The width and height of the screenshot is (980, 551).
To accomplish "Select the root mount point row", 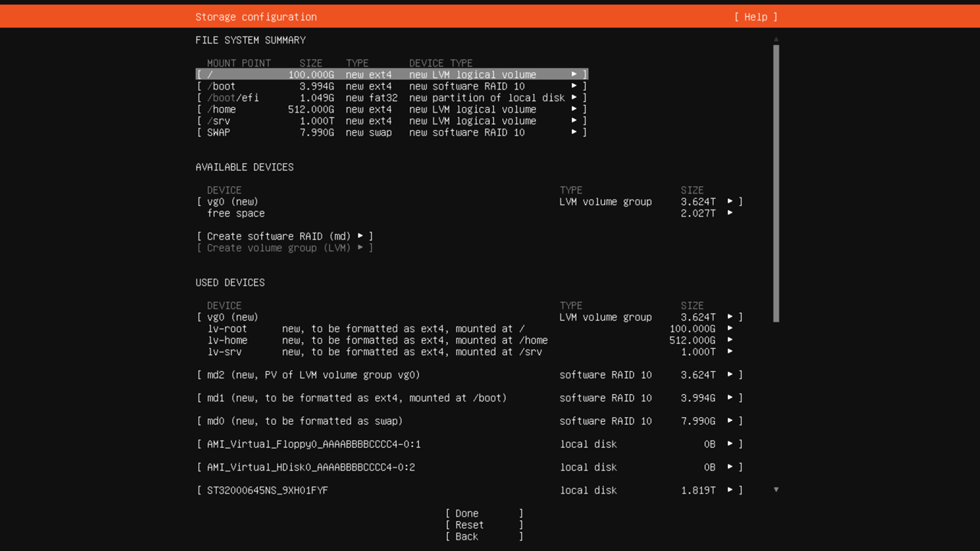I will pyautogui.click(x=391, y=75).
